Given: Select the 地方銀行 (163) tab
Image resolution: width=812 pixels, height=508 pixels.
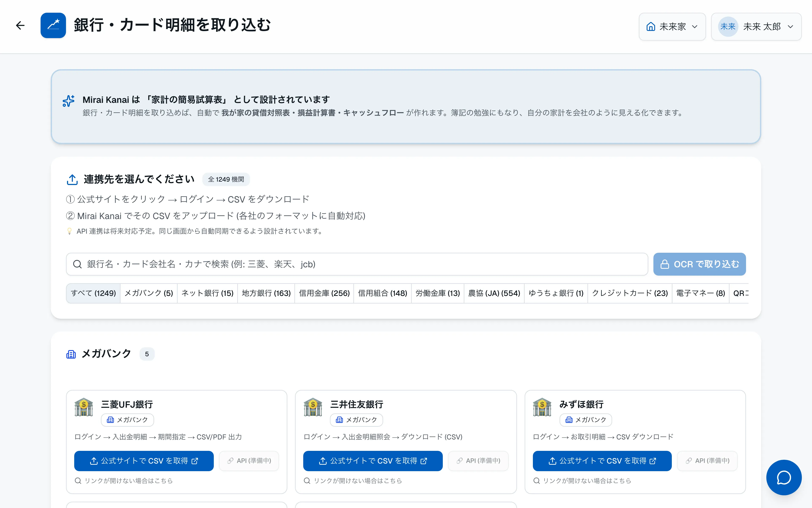Looking at the screenshot, I should (x=266, y=293).
